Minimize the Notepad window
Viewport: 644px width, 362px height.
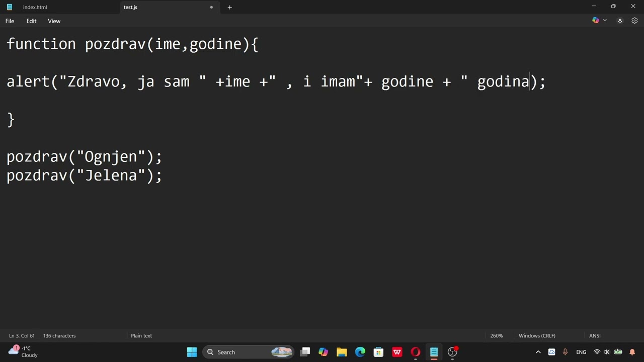(x=594, y=7)
